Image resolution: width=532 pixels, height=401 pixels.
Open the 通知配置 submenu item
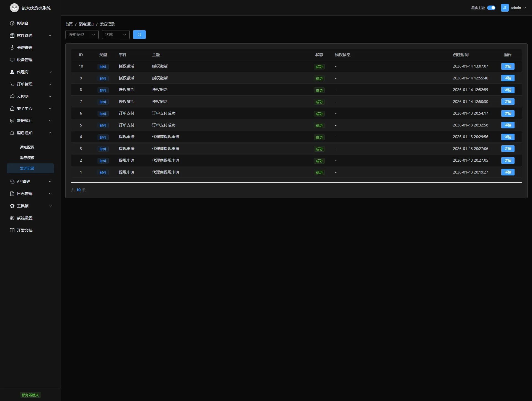coord(27,147)
